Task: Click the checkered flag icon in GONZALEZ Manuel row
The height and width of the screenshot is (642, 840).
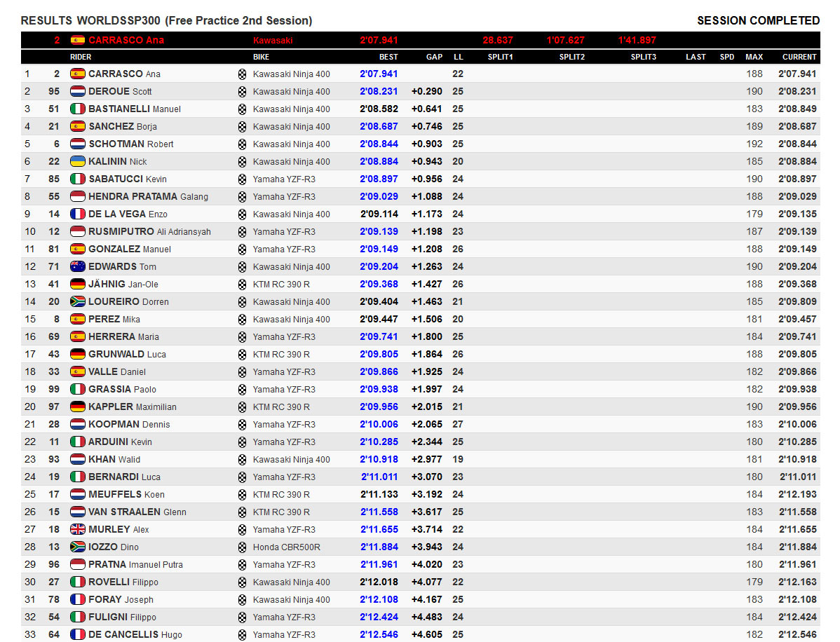Action: 242,250
